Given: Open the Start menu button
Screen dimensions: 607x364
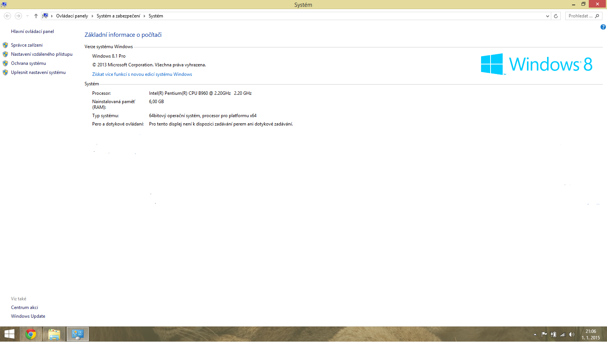Looking at the screenshot, I should click(x=9, y=334).
